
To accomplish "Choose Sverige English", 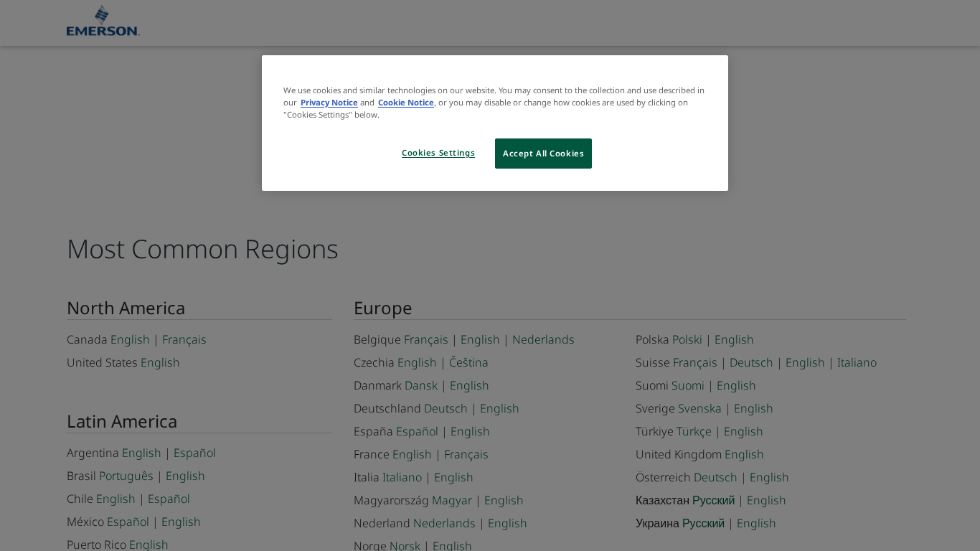I will coord(753,408).
